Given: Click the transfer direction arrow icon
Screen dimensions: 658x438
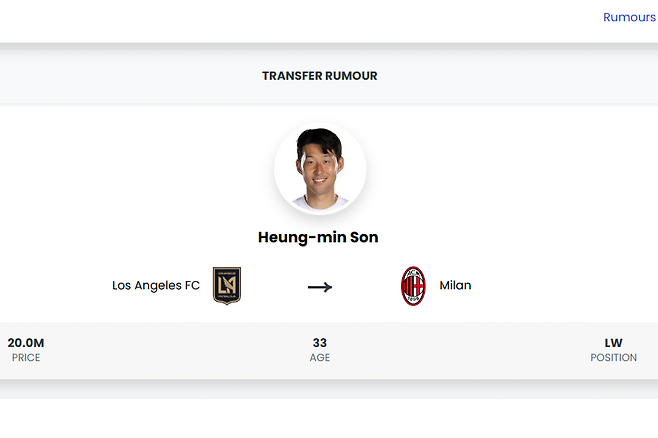Looking at the screenshot, I should (x=320, y=287).
